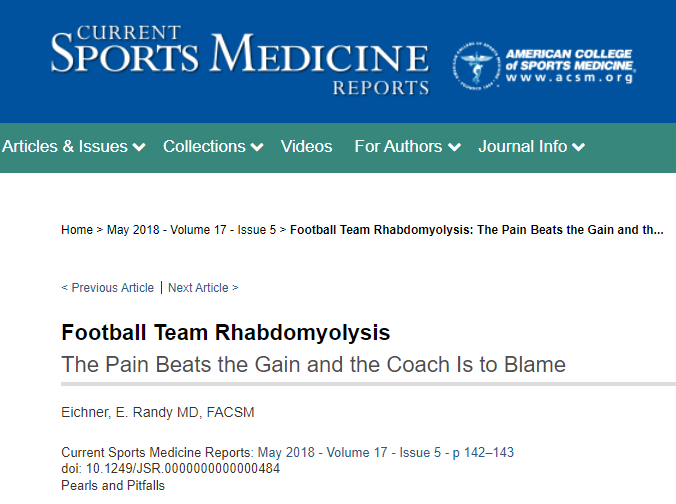This screenshot has height=504, width=676.
Task: Click the Football Team Rhabdomyolysis heading
Action: pos(226,332)
